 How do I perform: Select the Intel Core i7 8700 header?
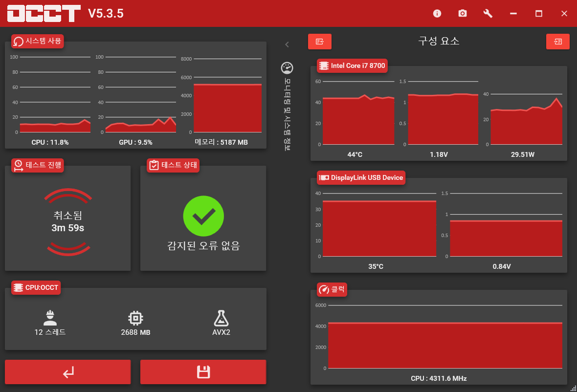[x=352, y=65]
